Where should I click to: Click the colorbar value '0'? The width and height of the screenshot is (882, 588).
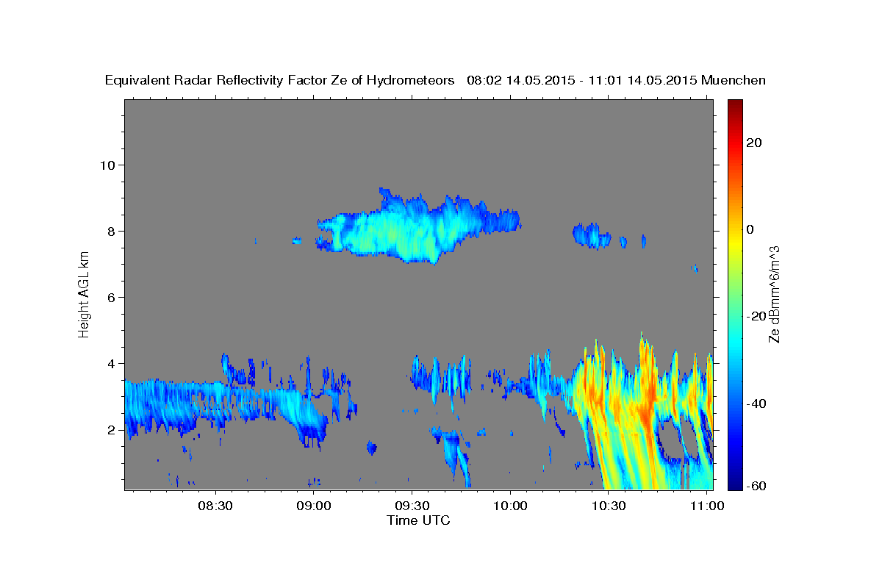(750, 229)
